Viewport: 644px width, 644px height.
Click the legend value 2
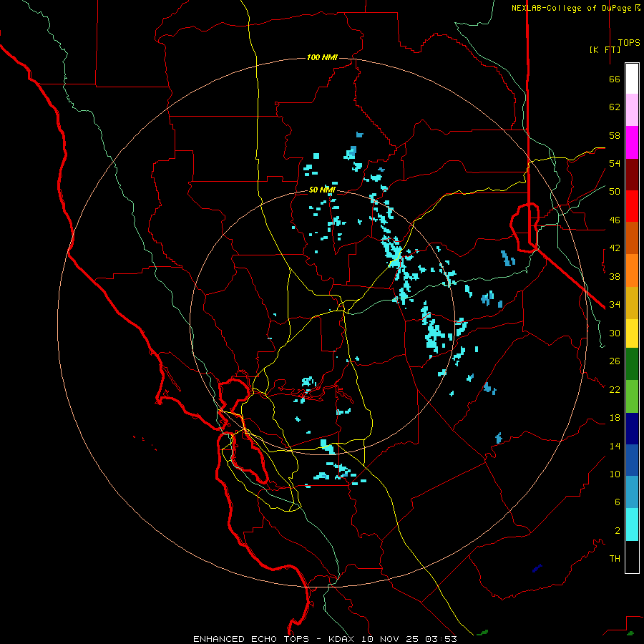618,531
